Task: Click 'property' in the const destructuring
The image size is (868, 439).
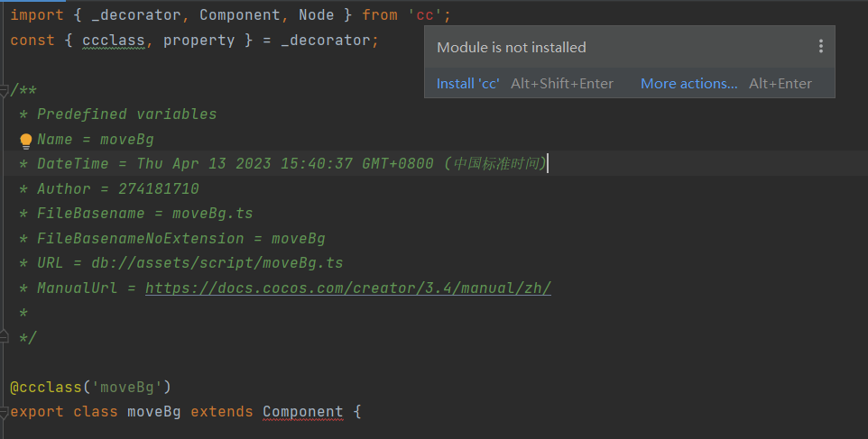Action: point(199,41)
